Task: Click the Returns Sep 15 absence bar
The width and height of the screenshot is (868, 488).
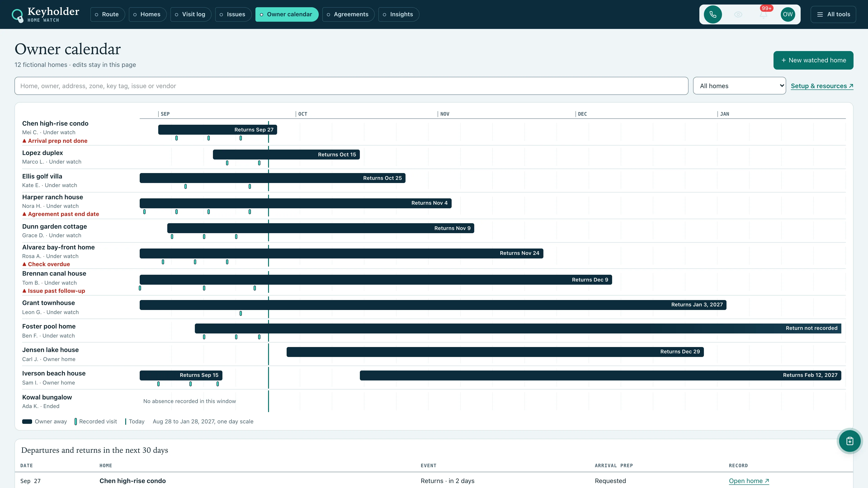Action: (181, 375)
